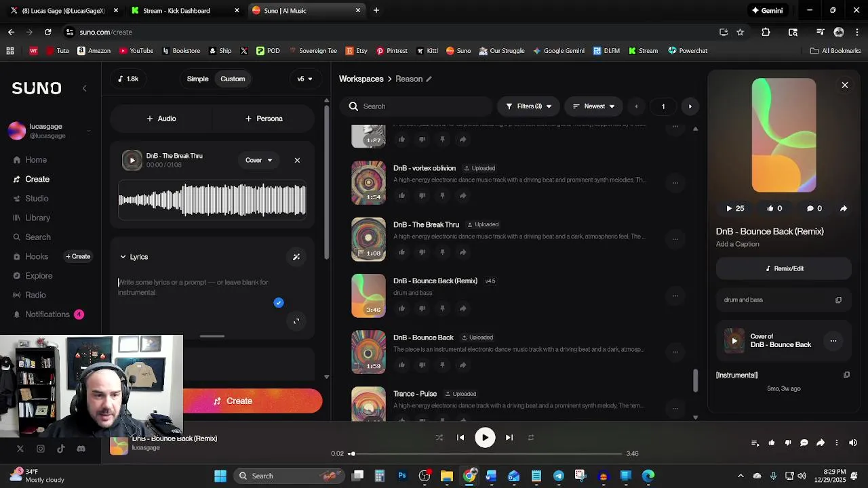
Task: Go to next page arrow
Action: [x=690, y=106]
